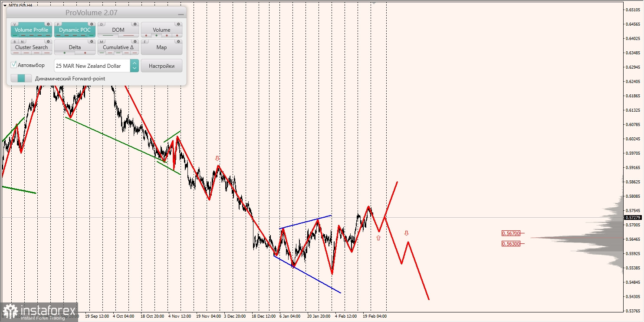Screen dimensions: 644x322
Task: Open the Настройки settings button
Action: click(161, 66)
